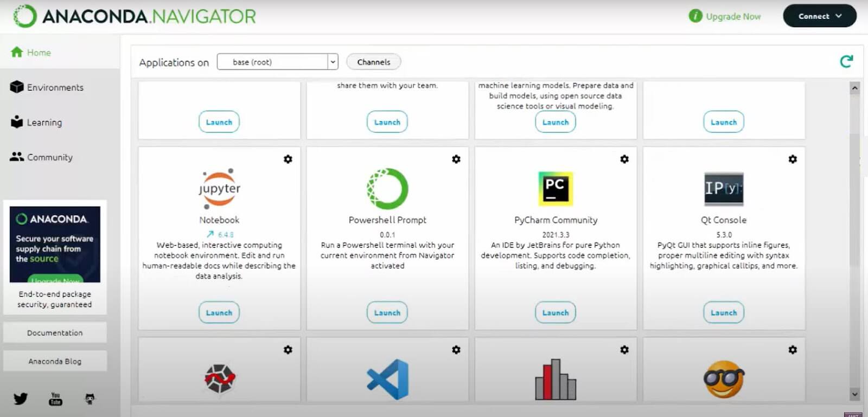Click Powershell Prompt version 0.0.1
This screenshot has height=417, width=868.
click(x=387, y=235)
